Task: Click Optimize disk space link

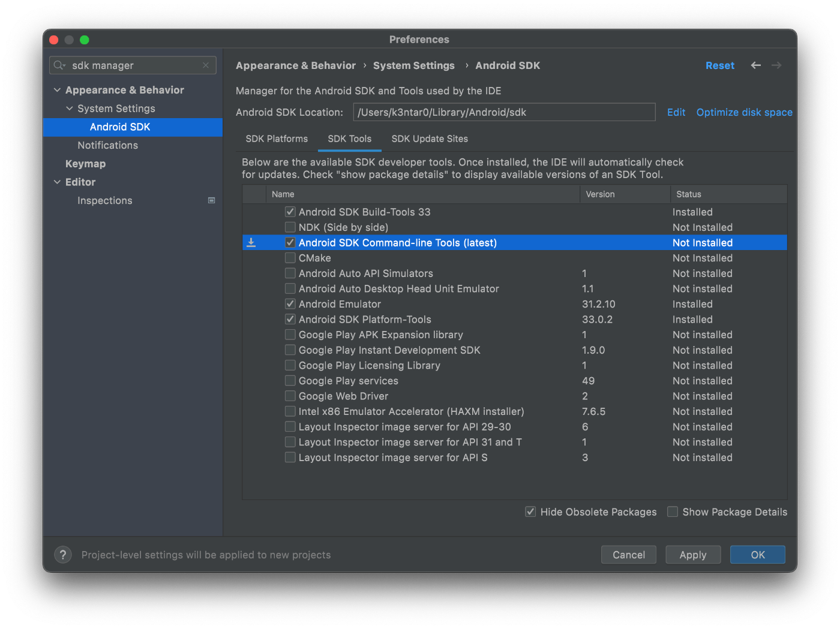Action: [744, 112]
